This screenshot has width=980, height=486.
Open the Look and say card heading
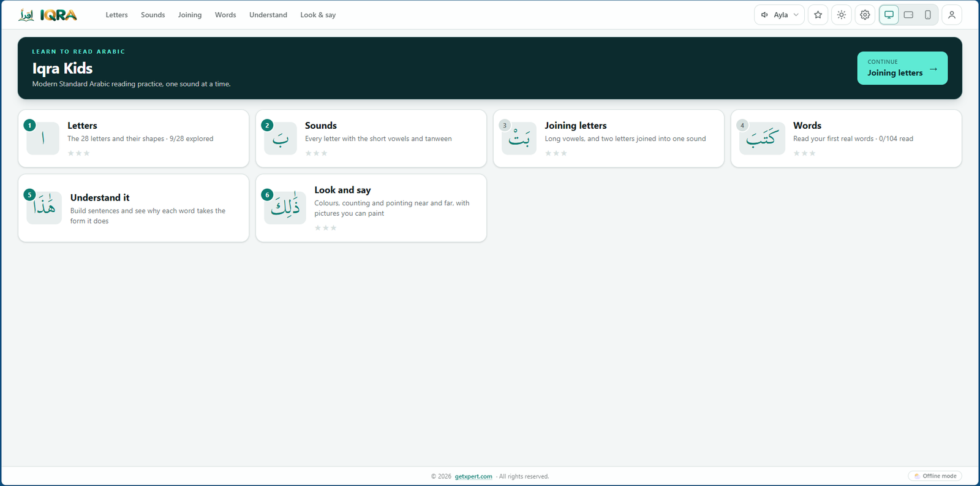click(342, 190)
